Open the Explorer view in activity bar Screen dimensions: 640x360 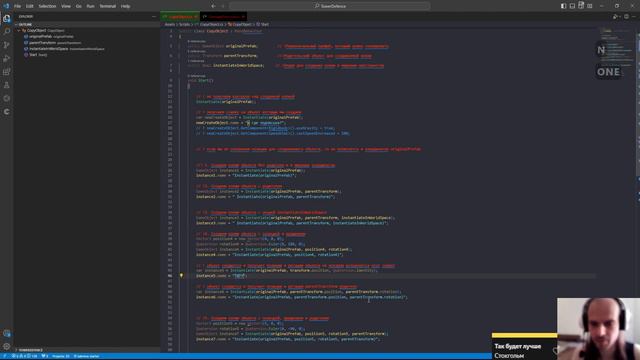[7, 18]
